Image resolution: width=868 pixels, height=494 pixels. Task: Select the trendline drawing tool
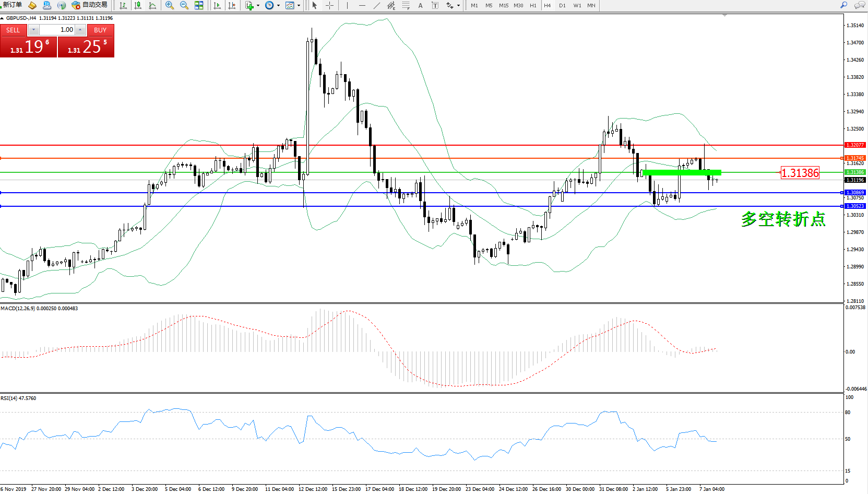point(376,5)
